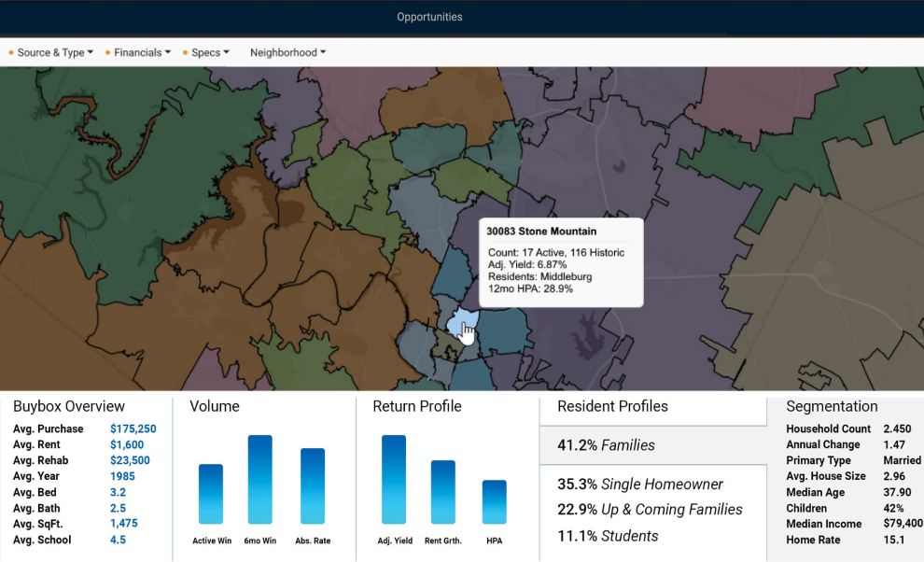Click the $23,500 Avg. Rehab value
The image size is (924, 562).
point(130,460)
